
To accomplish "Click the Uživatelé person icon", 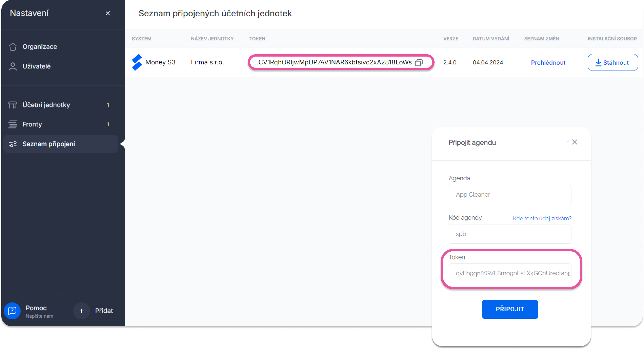I will (x=13, y=66).
